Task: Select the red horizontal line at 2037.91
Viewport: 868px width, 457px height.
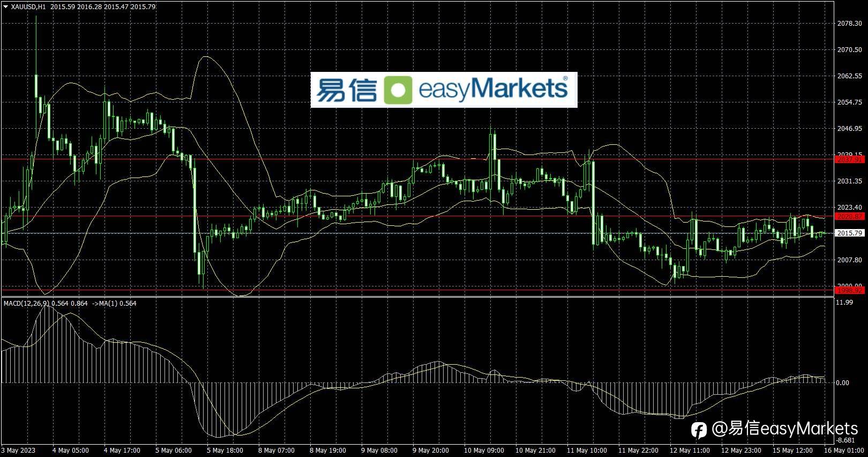Action: pyautogui.click(x=417, y=159)
